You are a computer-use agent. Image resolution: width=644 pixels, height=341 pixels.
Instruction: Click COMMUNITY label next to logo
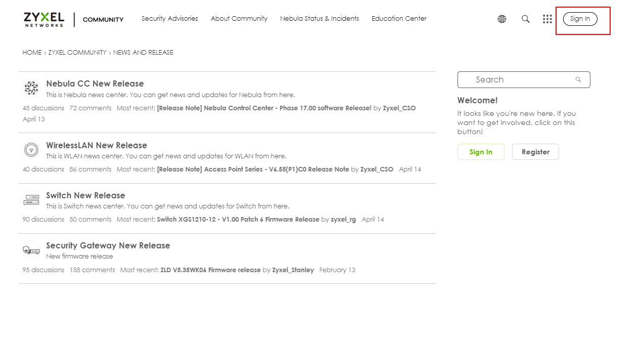(103, 20)
